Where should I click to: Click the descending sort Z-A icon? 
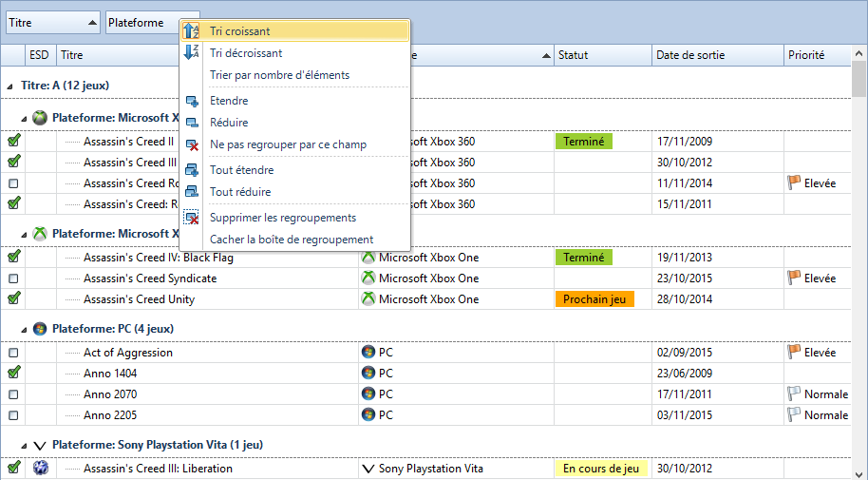pos(192,52)
